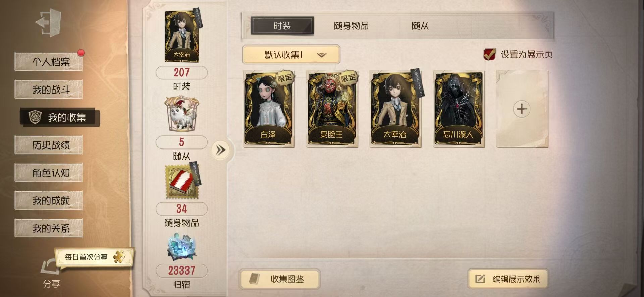Toggle 设置为展示页 checkbox
The width and height of the screenshot is (644, 297).
tap(489, 54)
